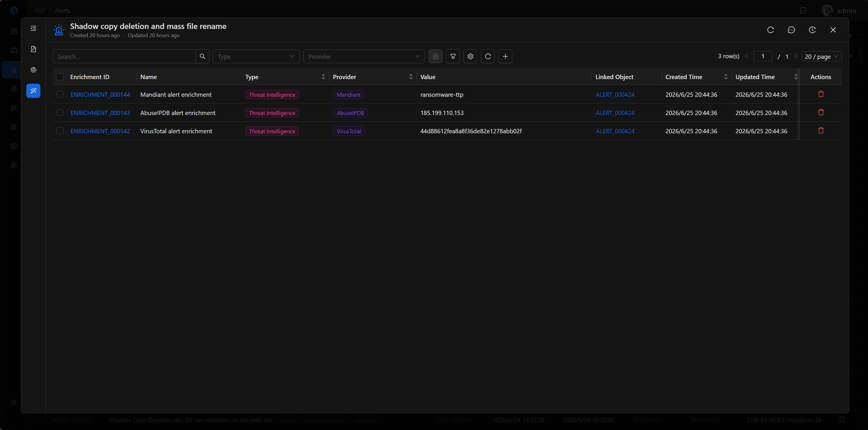This screenshot has width=868, height=430.
Task: Click the blue alarm siren alert icon
Action: (x=59, y=30)
